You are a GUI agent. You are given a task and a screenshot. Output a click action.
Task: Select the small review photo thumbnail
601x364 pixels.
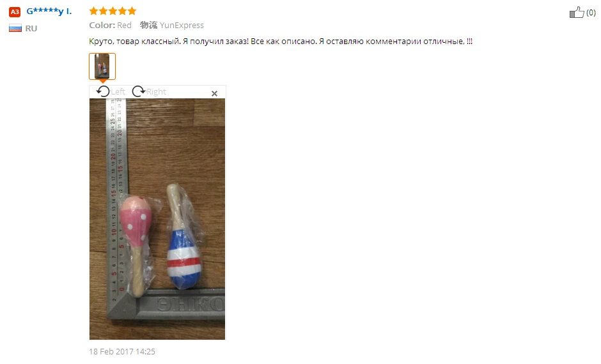point(102,66)
